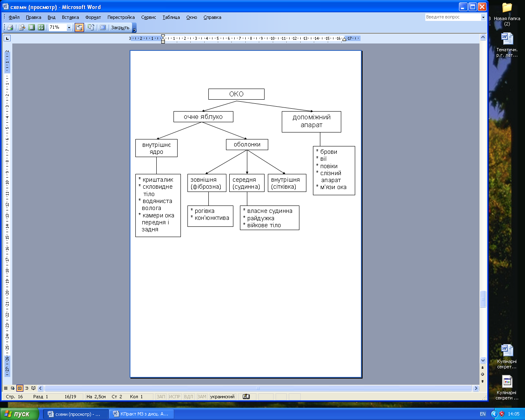
Task: Click the Закрыть preview button
Action: point(120,27)
